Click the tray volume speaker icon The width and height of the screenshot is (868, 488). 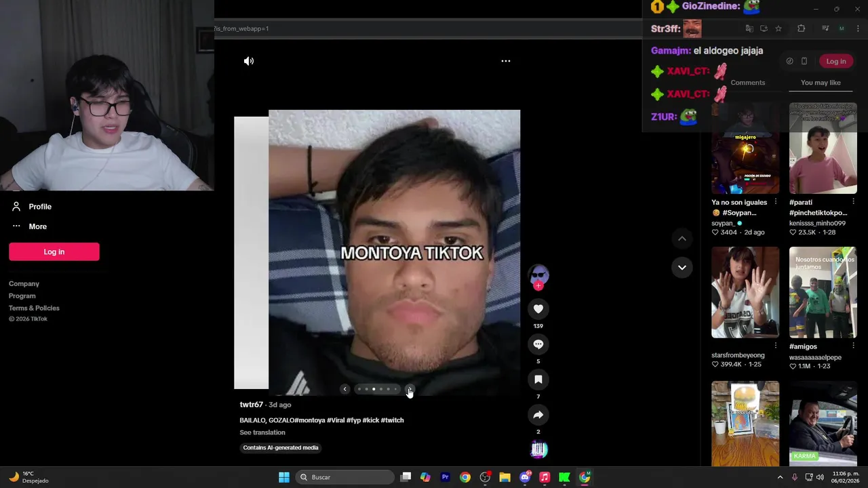tap(820, 477)
